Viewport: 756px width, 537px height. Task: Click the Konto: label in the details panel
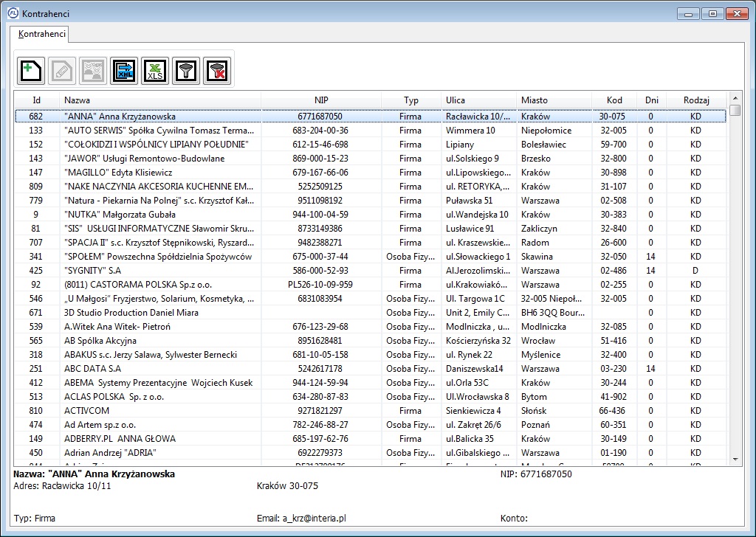click(x=514, y=519)
